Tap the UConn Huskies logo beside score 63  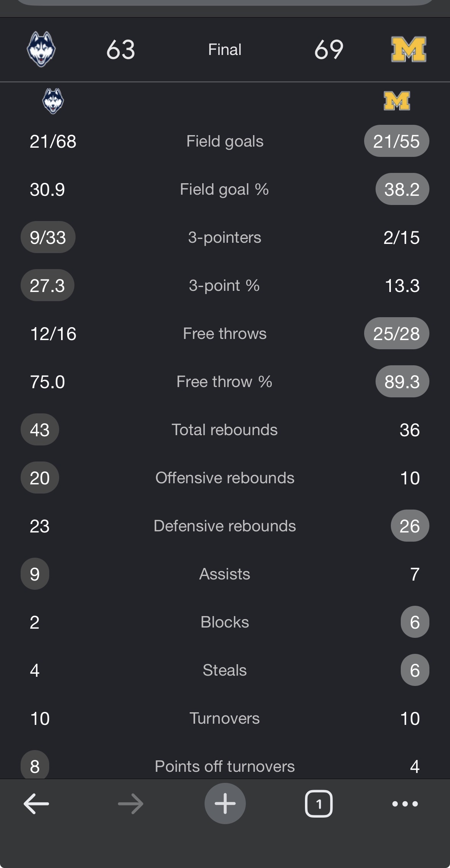click(x=41, y=49)
